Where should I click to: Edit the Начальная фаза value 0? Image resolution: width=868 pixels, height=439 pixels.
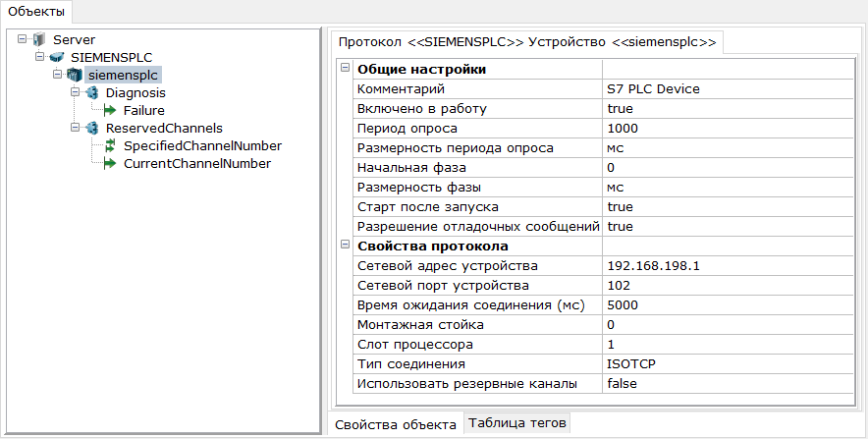[x=728, y=168]
